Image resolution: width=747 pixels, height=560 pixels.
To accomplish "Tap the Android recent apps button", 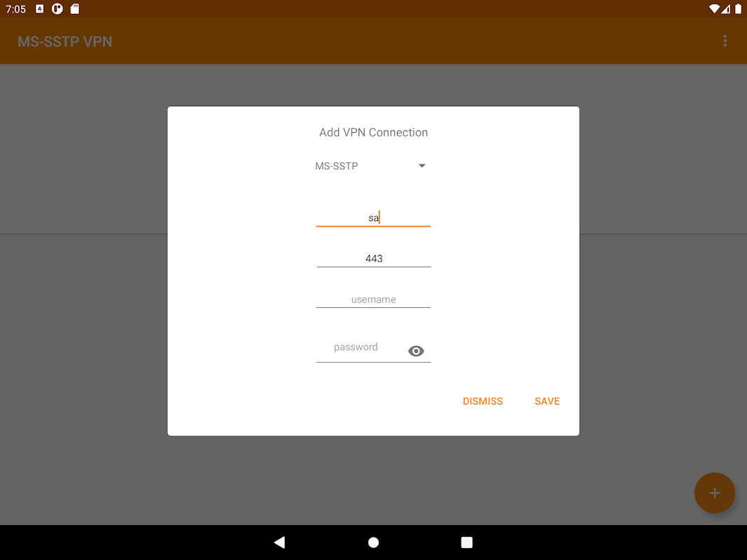I will point(467,542).
